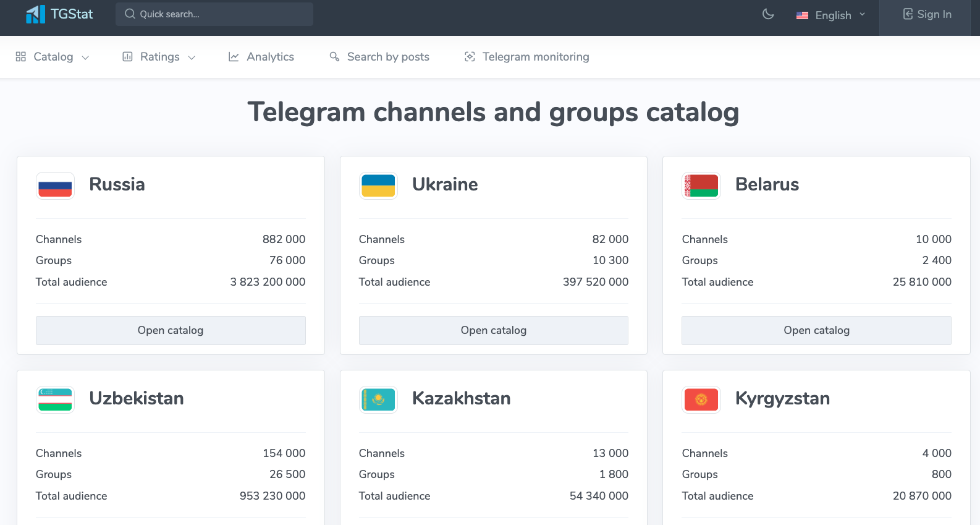Click Ukraine total audience 397 520 000
The height and width of the screenshot is (525, 980).
(596, 282)
